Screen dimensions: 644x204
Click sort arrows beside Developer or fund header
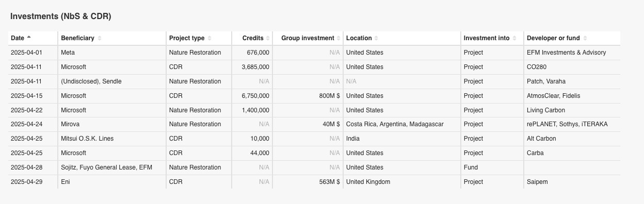[x=585, y=38]
